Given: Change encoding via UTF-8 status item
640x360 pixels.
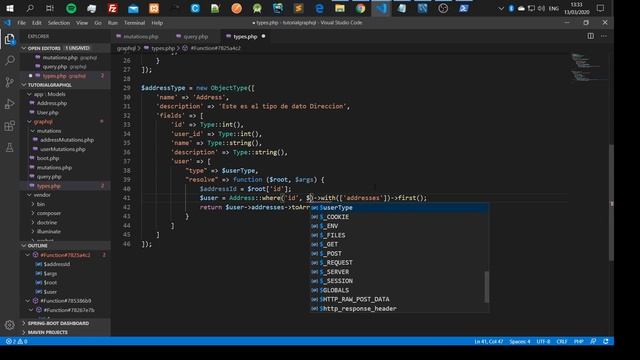Looking at the screenshot, I should [543, 341].
